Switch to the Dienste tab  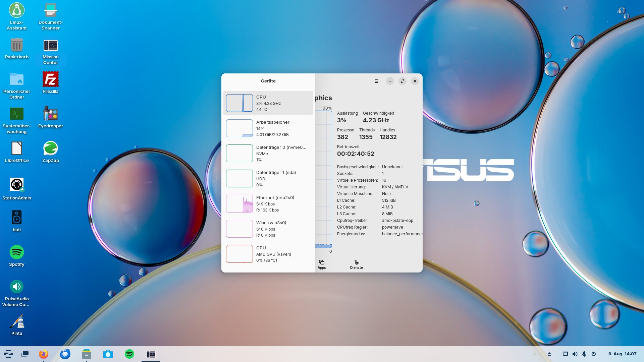coord(356,264)
